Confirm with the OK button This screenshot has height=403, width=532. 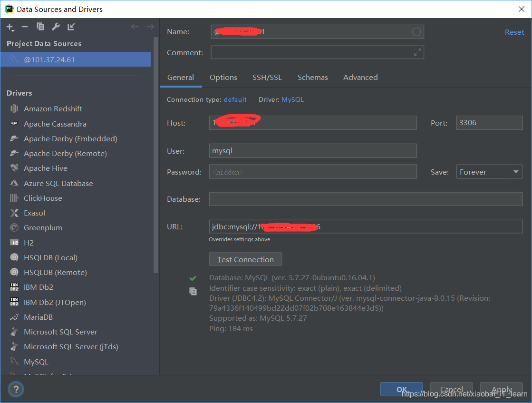coord(402,389)
